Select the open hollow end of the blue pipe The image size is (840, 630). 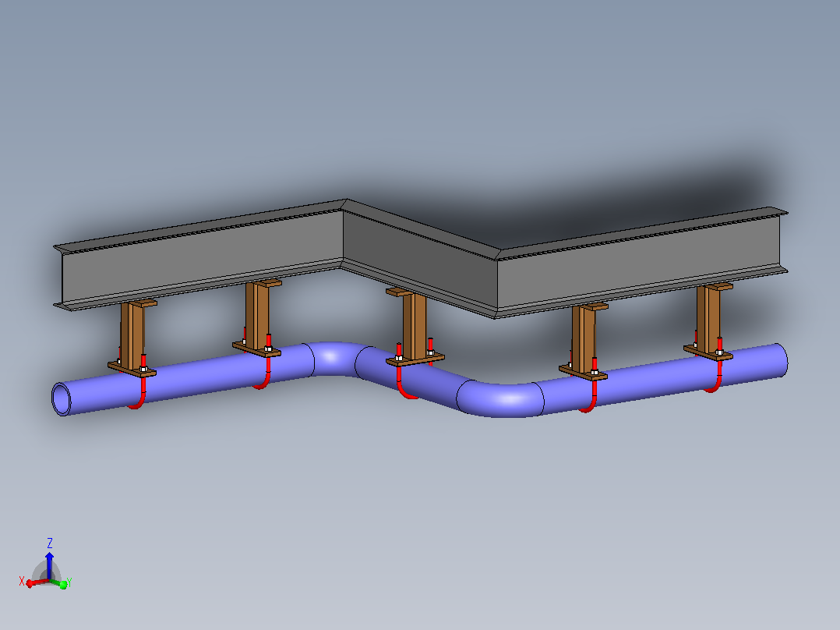(61, 399)
